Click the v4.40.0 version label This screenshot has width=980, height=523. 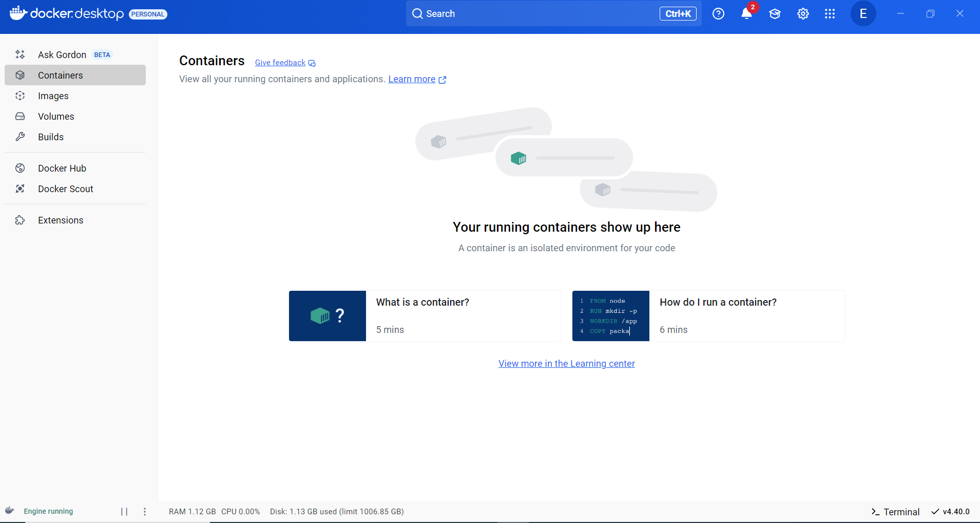tap(956, 511)
